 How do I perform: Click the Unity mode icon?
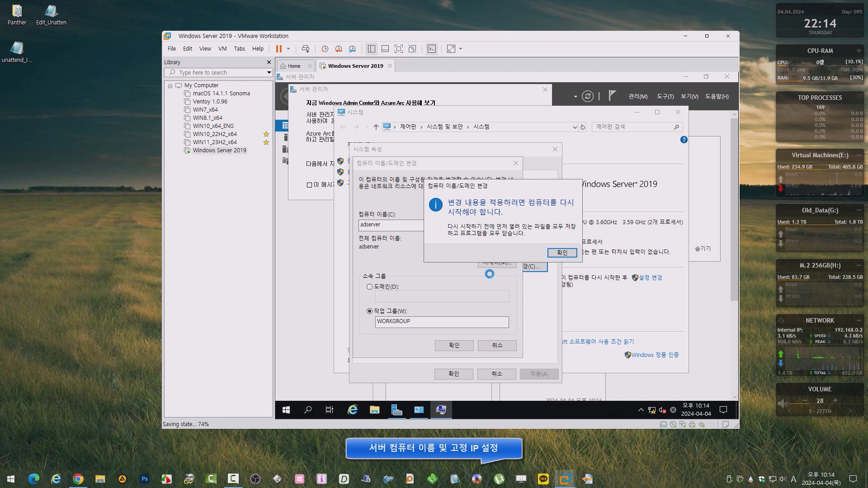pyautogui.click(x=412, y=49)
